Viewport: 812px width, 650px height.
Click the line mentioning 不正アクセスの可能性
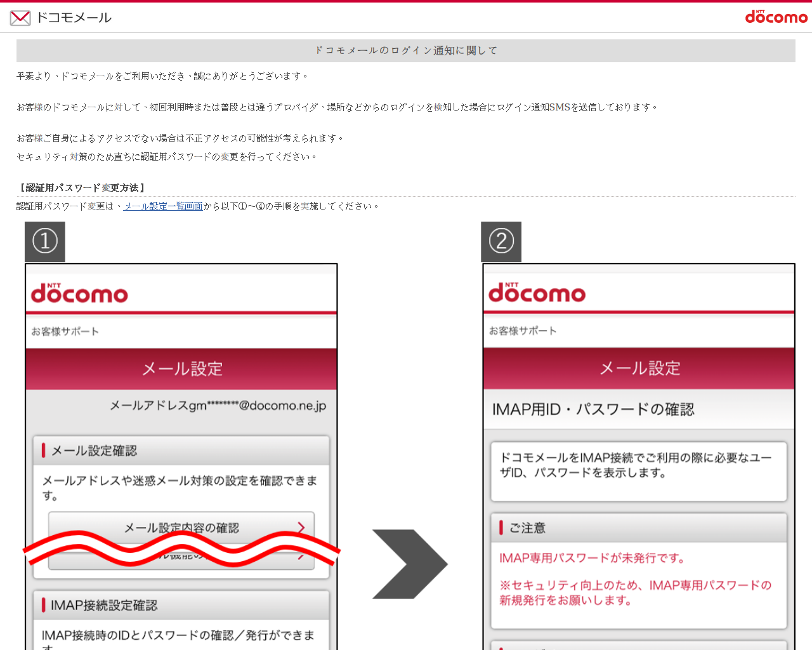point(181,138)
